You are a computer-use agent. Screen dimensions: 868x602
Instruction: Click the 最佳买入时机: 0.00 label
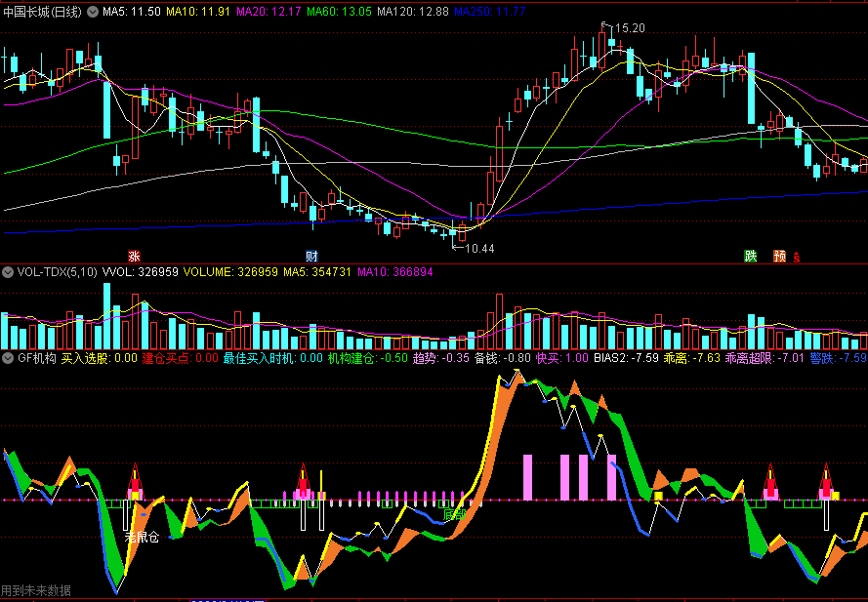pyautogui.click(x=273, y=358)
